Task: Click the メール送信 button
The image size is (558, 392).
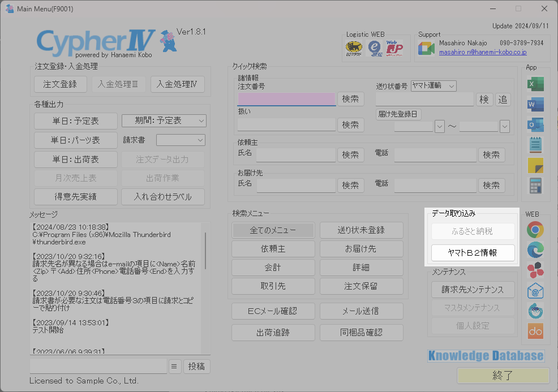Action: (x=361, y=311)
